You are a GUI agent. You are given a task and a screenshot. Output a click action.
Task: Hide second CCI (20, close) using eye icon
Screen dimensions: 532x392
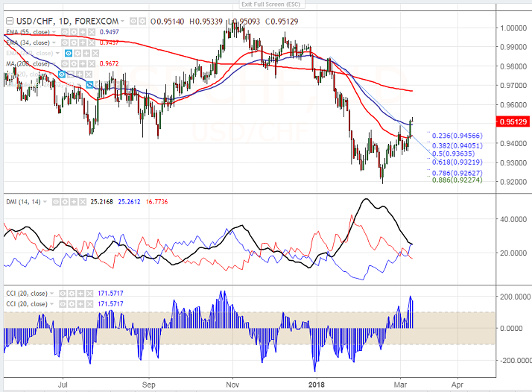(63, 304)
